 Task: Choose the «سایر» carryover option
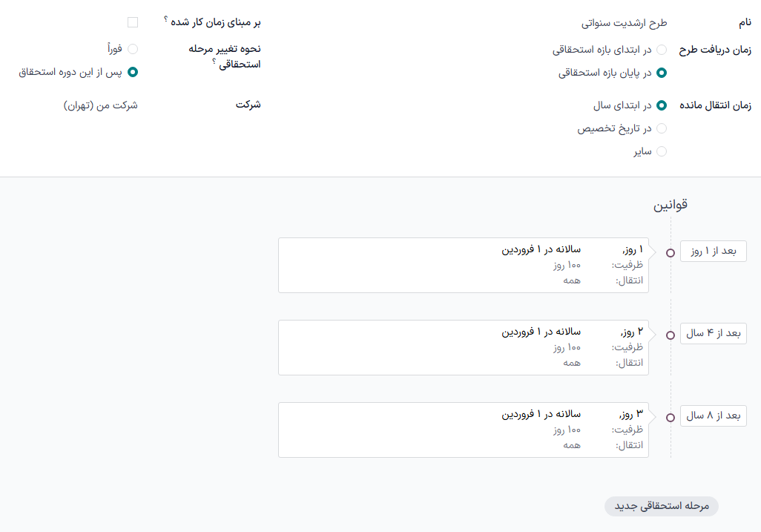661,151
